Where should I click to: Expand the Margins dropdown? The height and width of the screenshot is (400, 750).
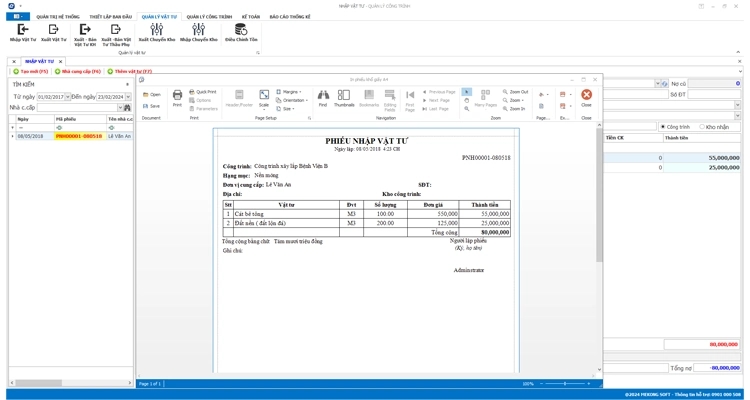point(290,92)
